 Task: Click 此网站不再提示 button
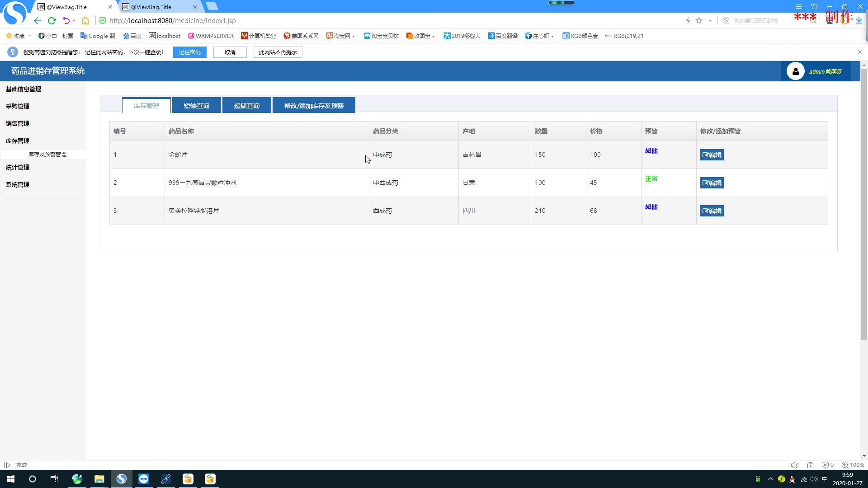point(278,52)
